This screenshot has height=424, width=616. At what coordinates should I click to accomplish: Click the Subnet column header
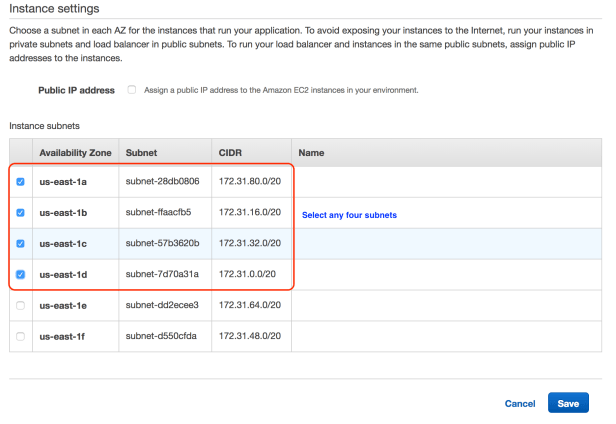pos(141,152)
